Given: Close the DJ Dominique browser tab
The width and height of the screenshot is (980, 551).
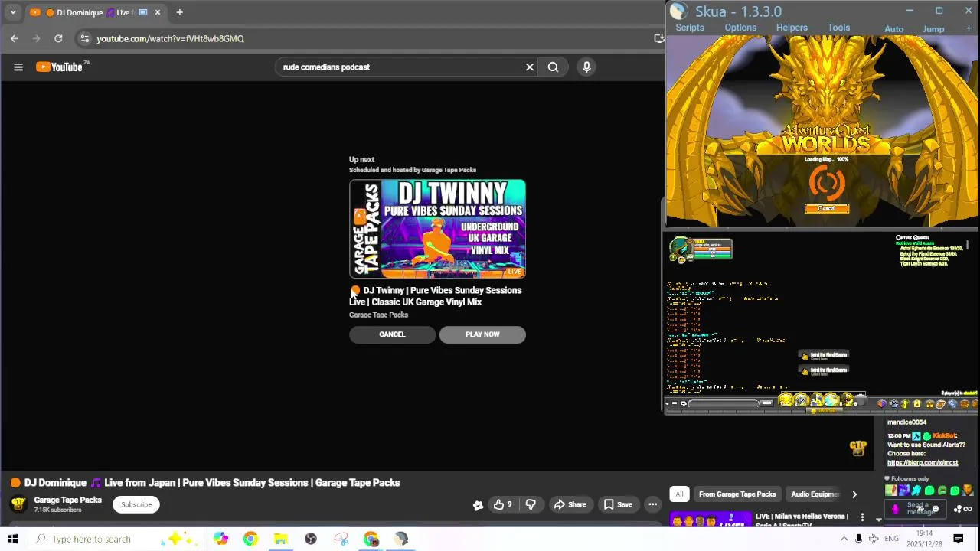Looking at the screenshot, I should [x=158, y=12].
